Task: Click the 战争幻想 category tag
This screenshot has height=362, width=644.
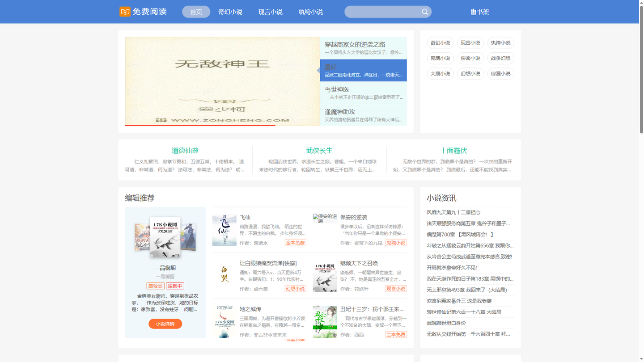Action: [x=500, y=58]
